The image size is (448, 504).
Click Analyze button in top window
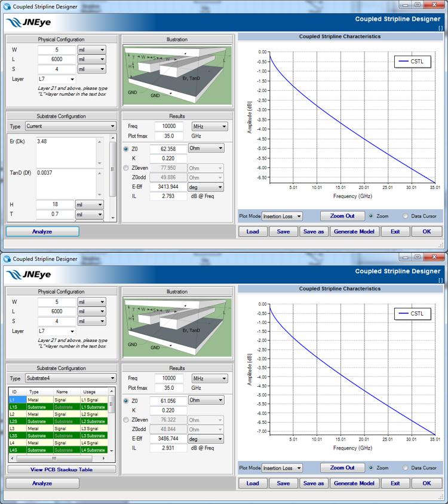click(42, 231)
